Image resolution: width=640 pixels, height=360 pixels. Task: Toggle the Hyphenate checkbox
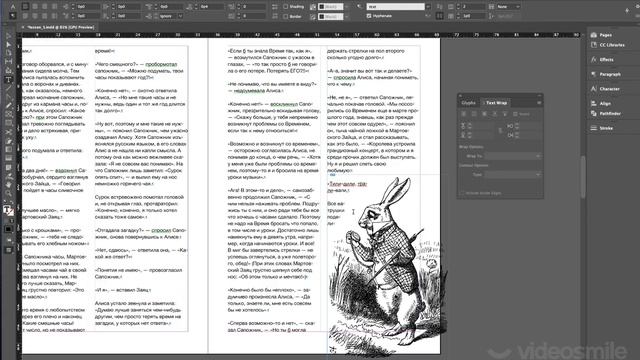tap(369, 16)
